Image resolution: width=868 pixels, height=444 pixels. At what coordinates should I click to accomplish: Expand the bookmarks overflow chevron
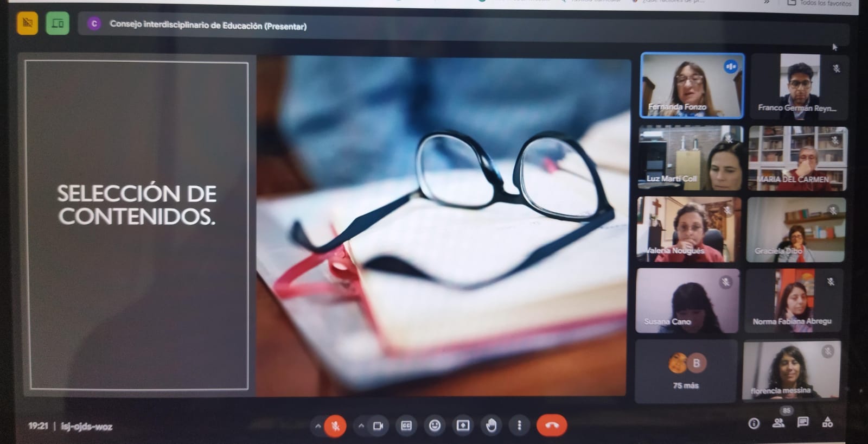tap(767, 2)
